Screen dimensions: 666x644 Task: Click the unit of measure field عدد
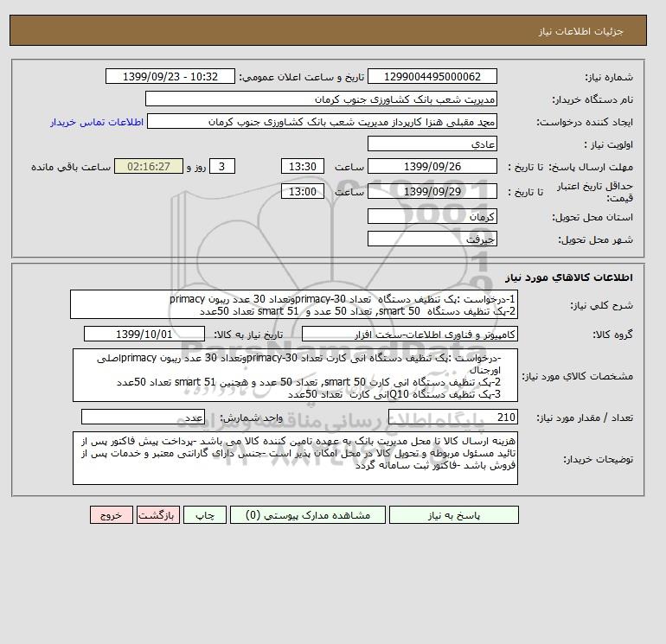143,418
